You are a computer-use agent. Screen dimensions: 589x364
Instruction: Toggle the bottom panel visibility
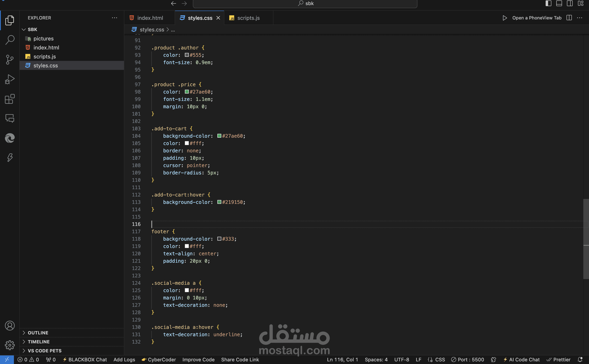point(559,3)
